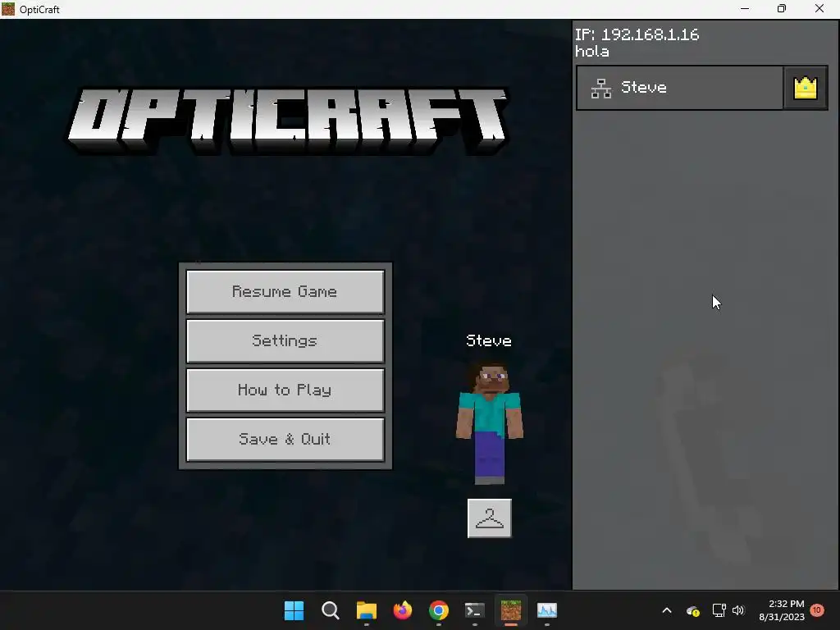840x630 pixels.
Task: Open the notification badge showing 10
Action: coord(817,609)
